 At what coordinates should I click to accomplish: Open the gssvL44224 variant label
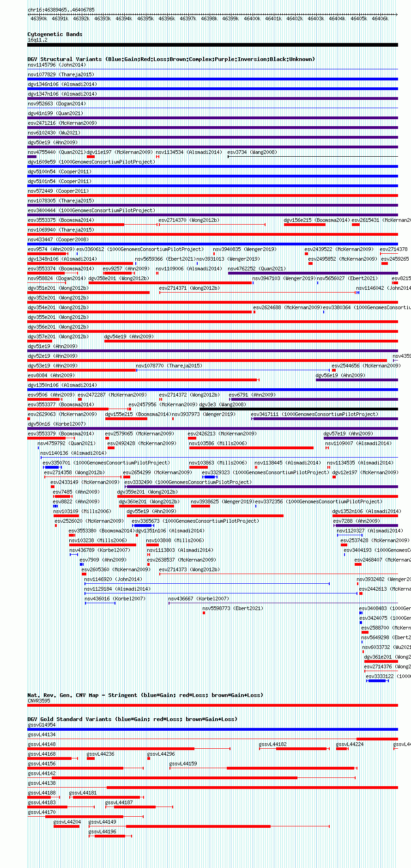click(x=350, y=744)
